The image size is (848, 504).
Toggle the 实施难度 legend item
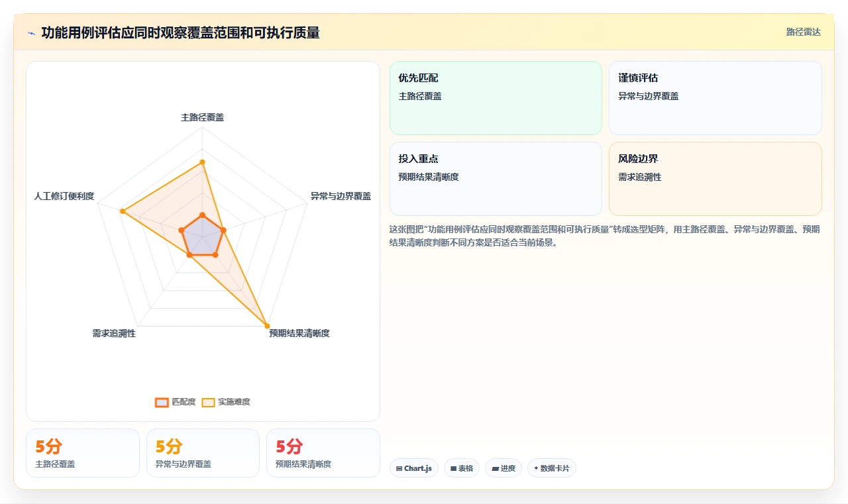click(226, 402)
